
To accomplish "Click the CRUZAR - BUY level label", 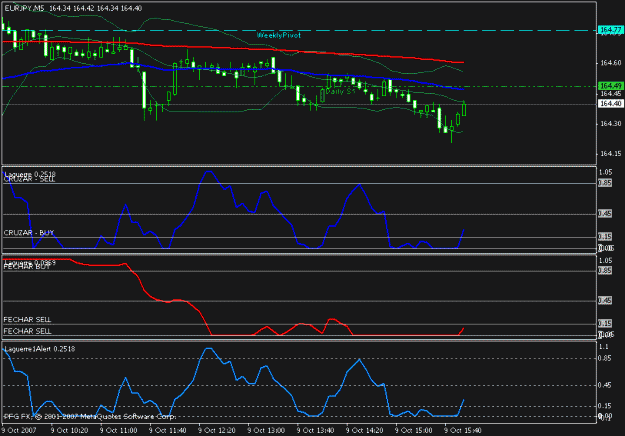I will tap(29, 233).
